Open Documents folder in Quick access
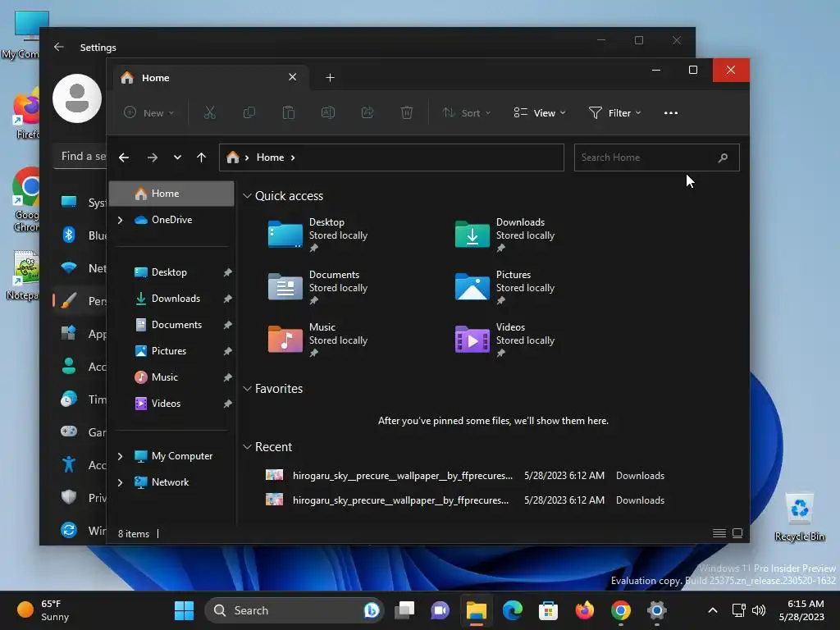The width and height of the screenshot is (840, 630). coord(318,287)
